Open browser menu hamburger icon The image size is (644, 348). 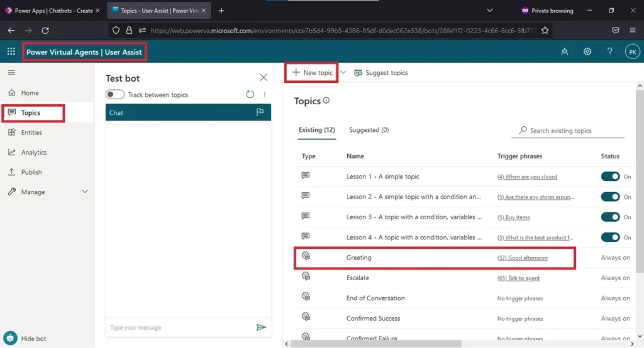tap(633, 30)
